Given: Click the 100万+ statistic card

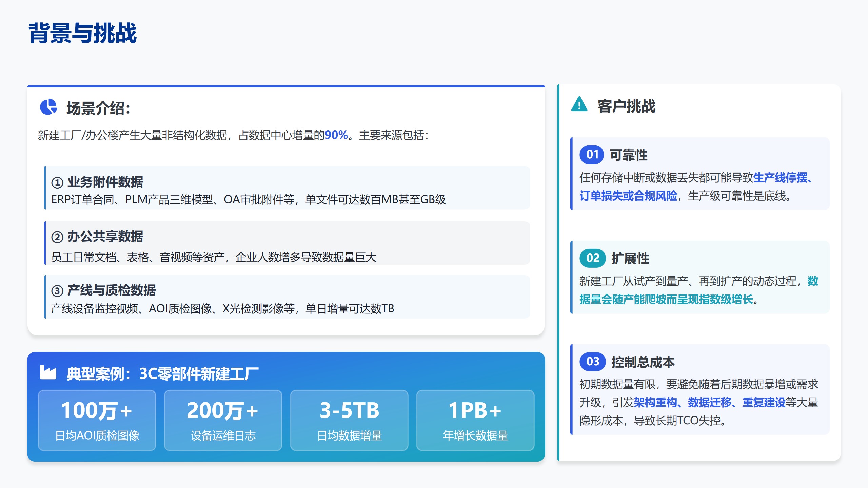Looking at the screenshot, I should [x=97, y=420].
